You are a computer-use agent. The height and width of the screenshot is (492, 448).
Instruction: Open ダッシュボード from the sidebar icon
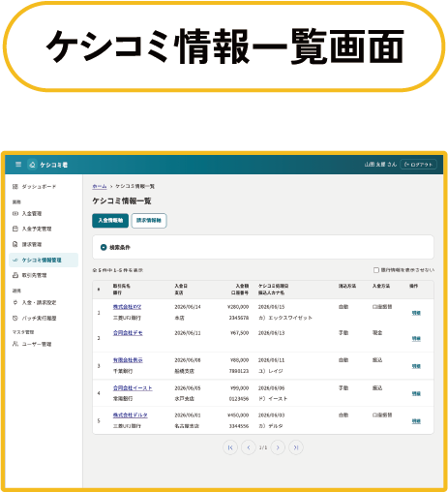(x=15, y=187)
